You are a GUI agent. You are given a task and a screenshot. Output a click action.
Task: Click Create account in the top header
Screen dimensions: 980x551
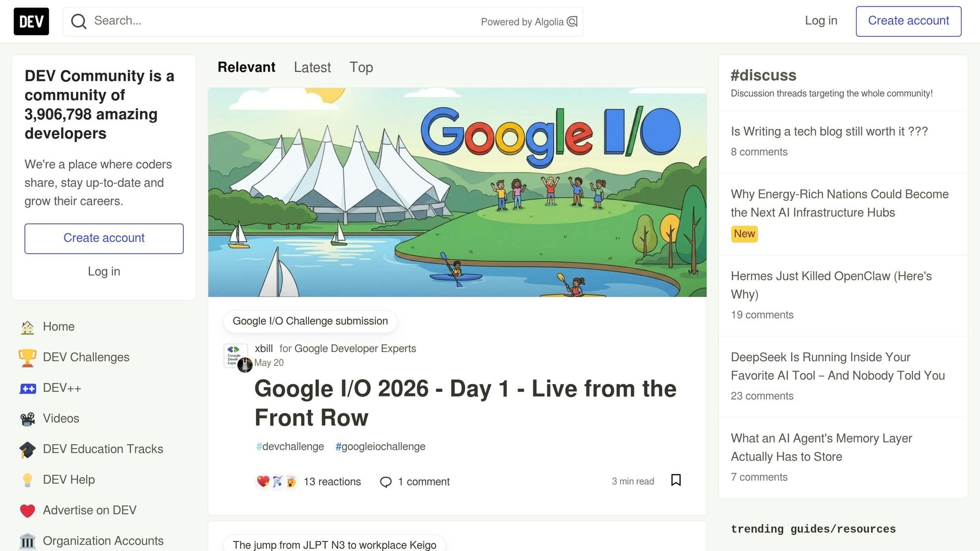(x=908, y=21)
